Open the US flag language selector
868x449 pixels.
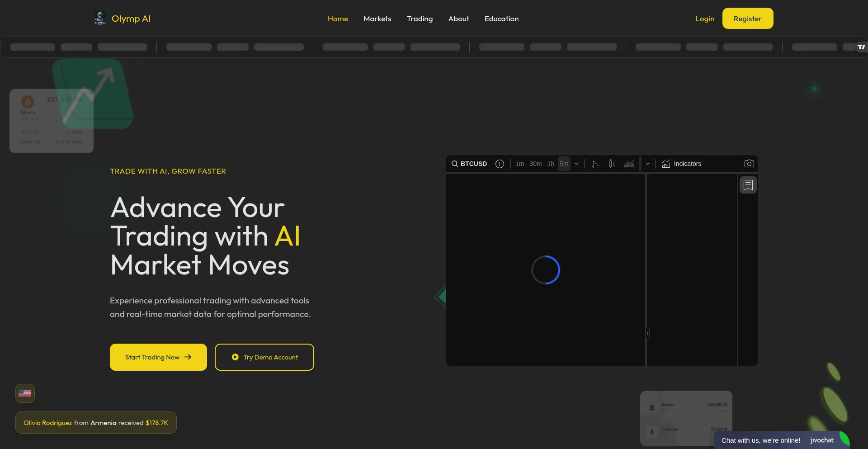25,393
